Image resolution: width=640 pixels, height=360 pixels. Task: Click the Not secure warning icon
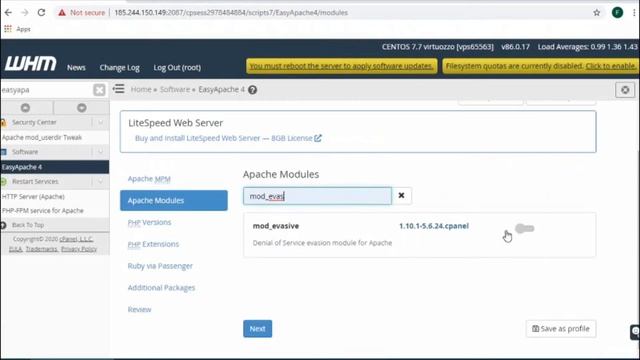(62, 13)
